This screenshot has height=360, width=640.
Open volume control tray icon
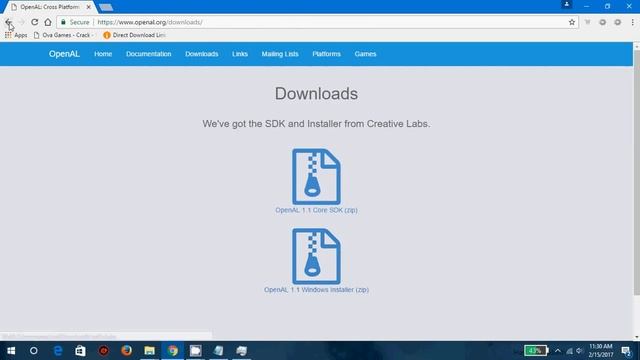coord(580,351)
